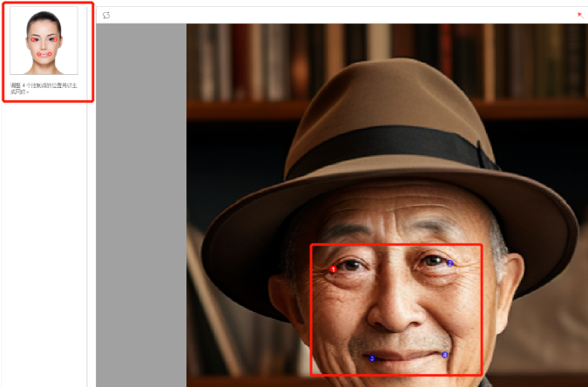The width and height of the screenshot is (588, 387).
Task: Select red control point 1 on the eye
Action: pos(333,269)
